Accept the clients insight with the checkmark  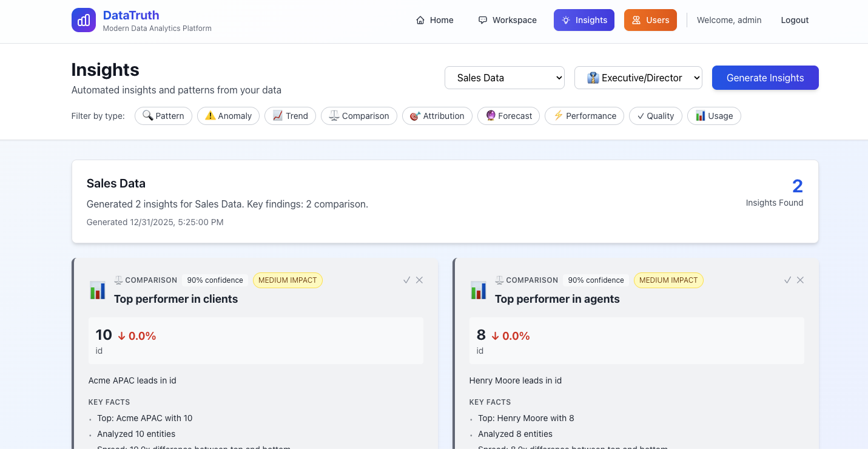click(x=406, y=280)
